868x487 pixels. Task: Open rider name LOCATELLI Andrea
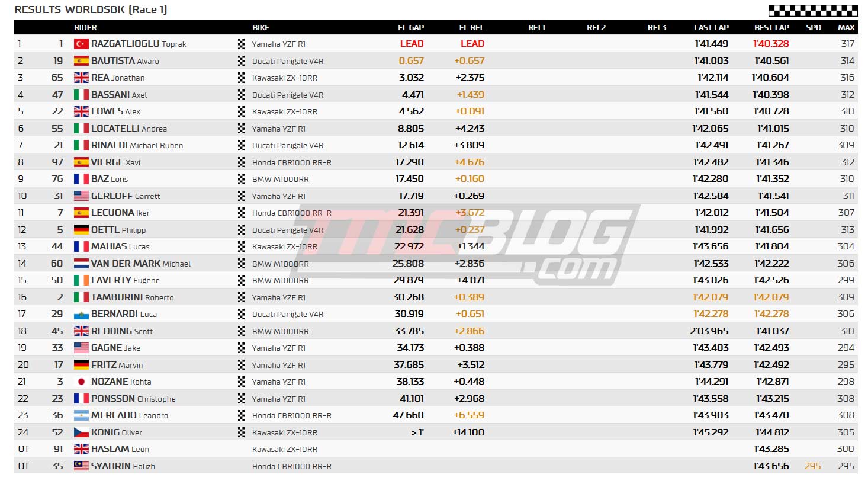[x=129, y=129]
